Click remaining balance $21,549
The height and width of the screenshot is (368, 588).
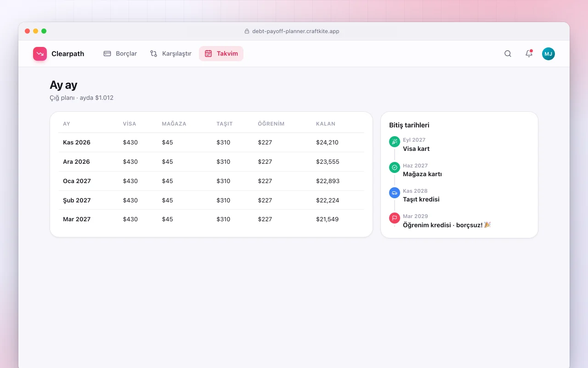[327, 219]
